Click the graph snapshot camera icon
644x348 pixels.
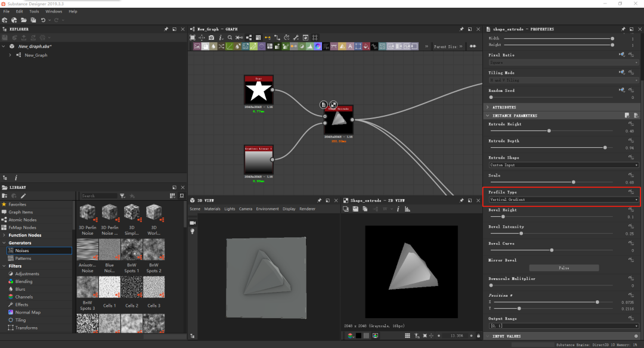point(211,38)
